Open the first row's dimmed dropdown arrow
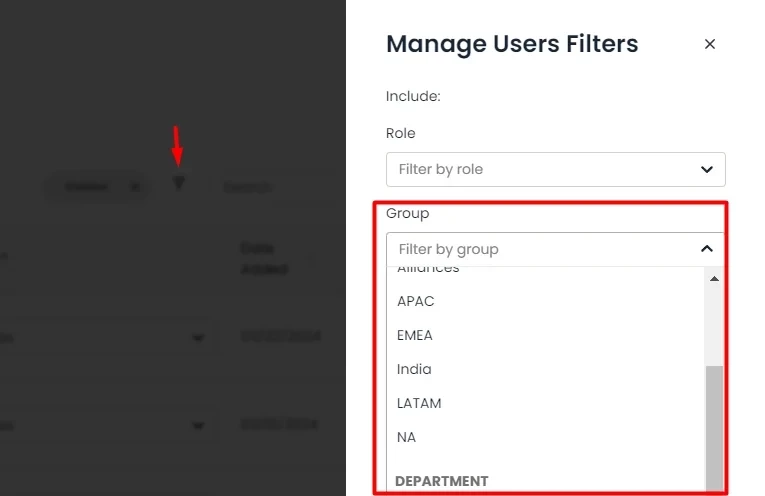The image size is (765, 496). point(196,338)
